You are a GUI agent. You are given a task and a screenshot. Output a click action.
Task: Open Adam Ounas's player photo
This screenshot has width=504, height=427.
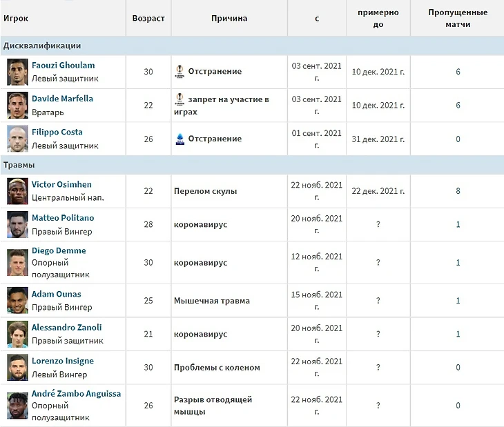pos(17,301)
